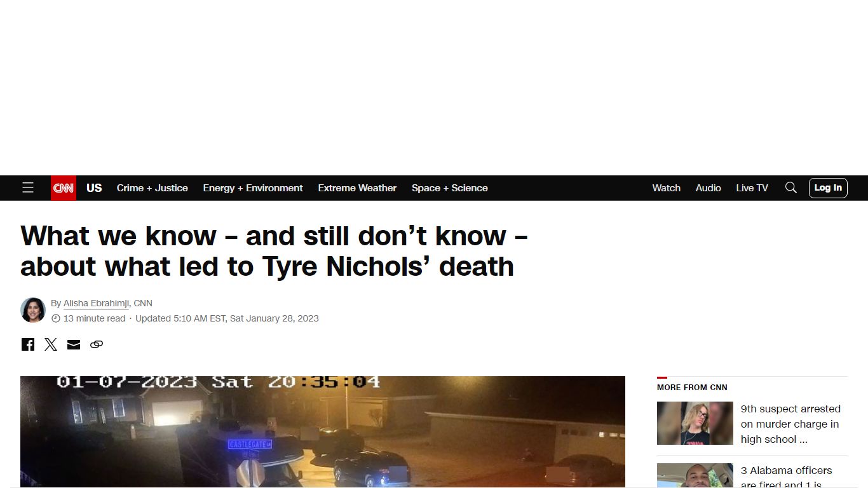This screenshot has height=488, width=868.
Task: Click the surveillance video still image
Action: (323, 432)
